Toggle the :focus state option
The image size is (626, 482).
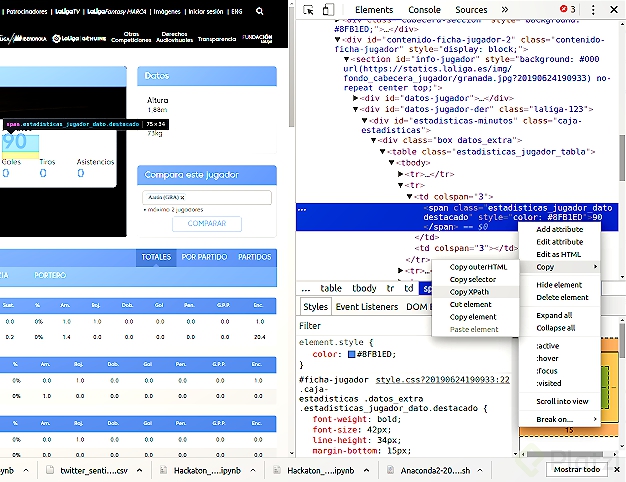(x=547, y=370)
